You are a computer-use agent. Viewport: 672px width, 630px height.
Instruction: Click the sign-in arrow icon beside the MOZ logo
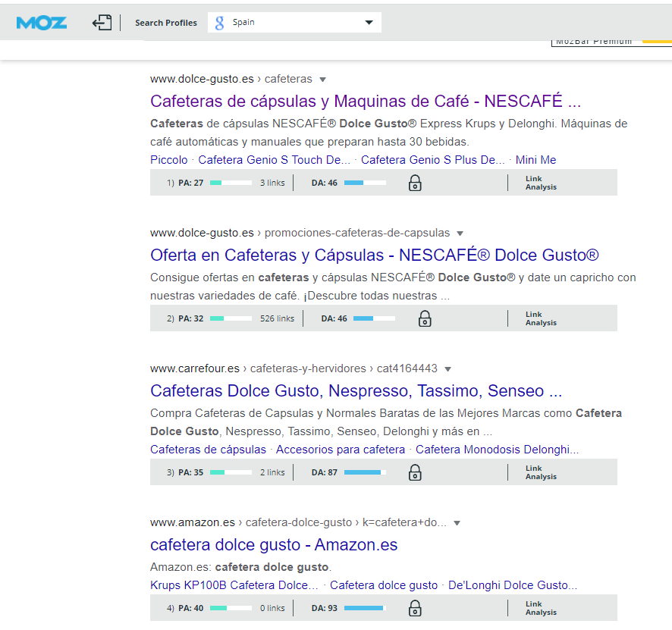(x=102, y=23)
